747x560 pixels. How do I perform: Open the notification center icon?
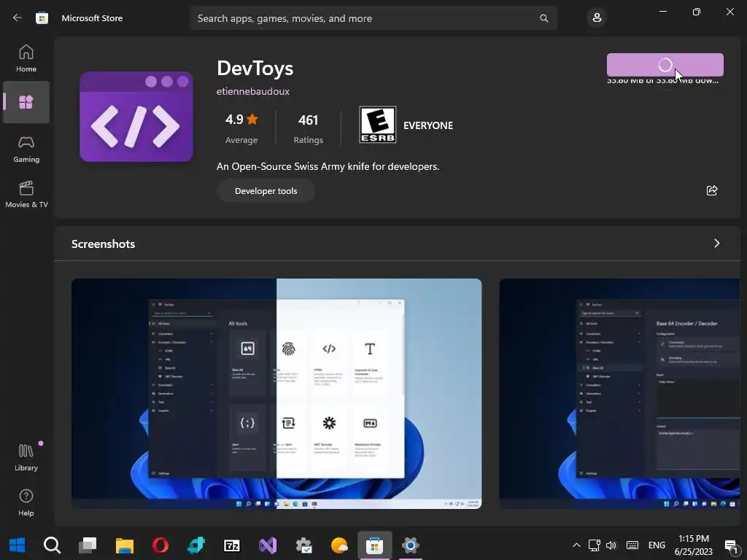(731, 545)
